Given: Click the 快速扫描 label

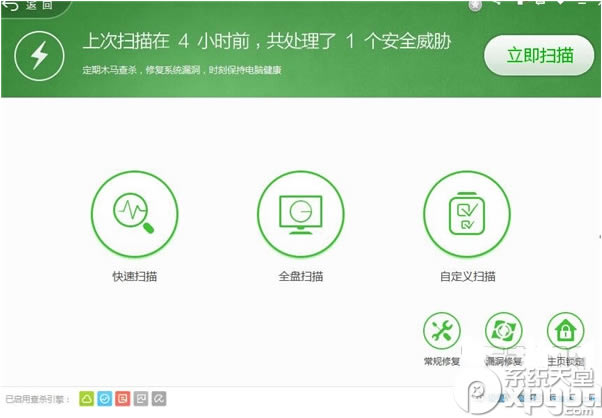Looking at the screenshot, I should coord(134,276).
